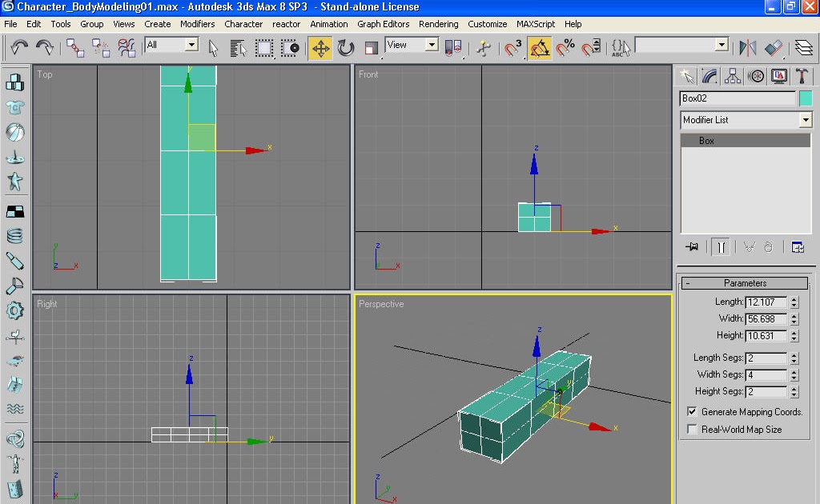Open Select by Name dialog
820x504 pixels.
237,48
